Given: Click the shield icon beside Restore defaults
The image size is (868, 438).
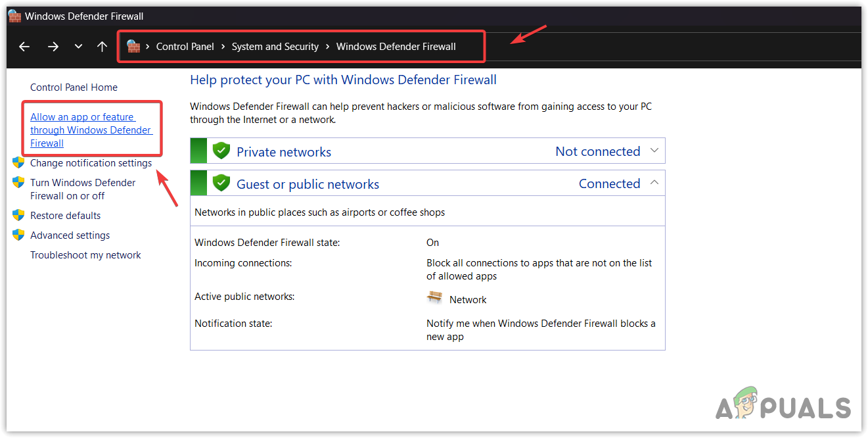Looking at the screenshot, I should coord(18,216).
